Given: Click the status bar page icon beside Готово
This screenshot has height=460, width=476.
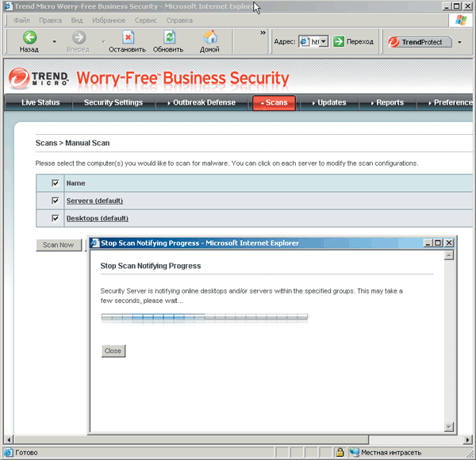Looking at the screenshot, I should click(8, 452).
